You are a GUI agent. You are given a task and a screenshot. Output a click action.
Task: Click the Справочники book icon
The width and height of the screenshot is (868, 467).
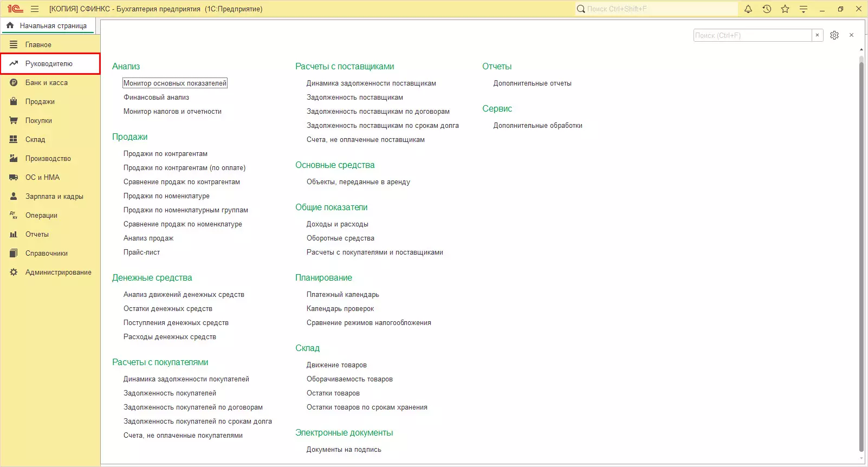(x=14, y=254)
